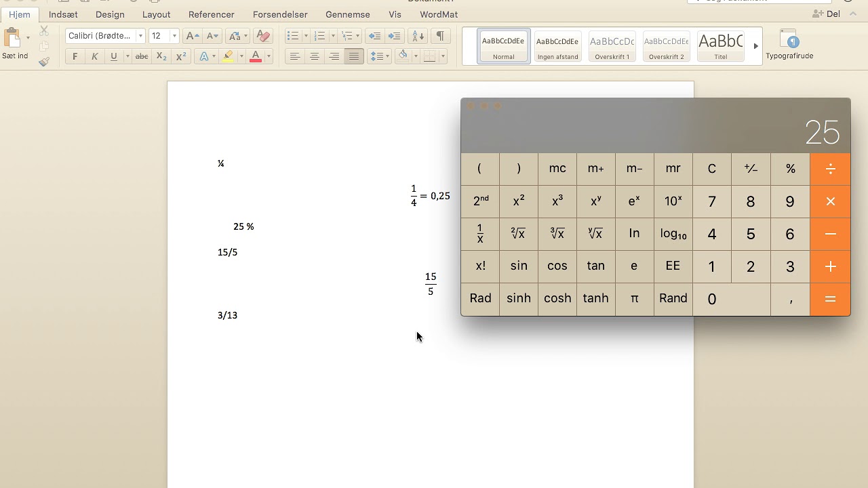The width and height of the screenshot is (868, 488).
Task: Click the minus operator in Calculator
Action: [831, 234]
